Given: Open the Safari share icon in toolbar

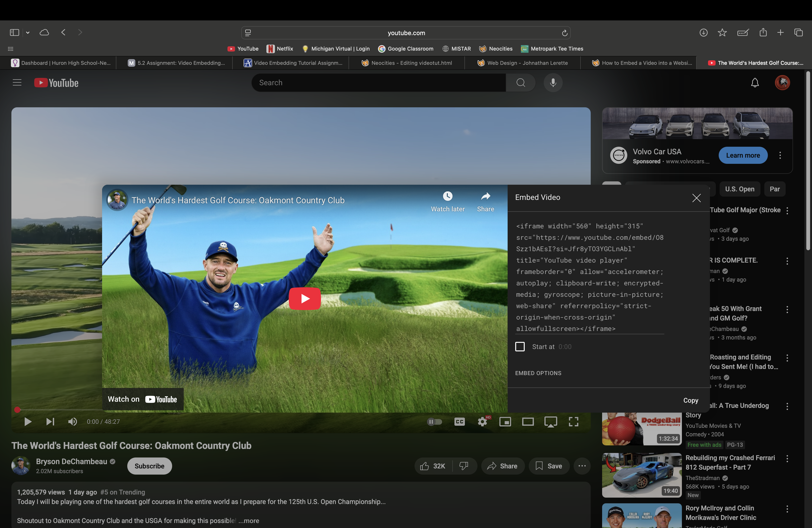Looking at the screenshot, I should 763,32.
